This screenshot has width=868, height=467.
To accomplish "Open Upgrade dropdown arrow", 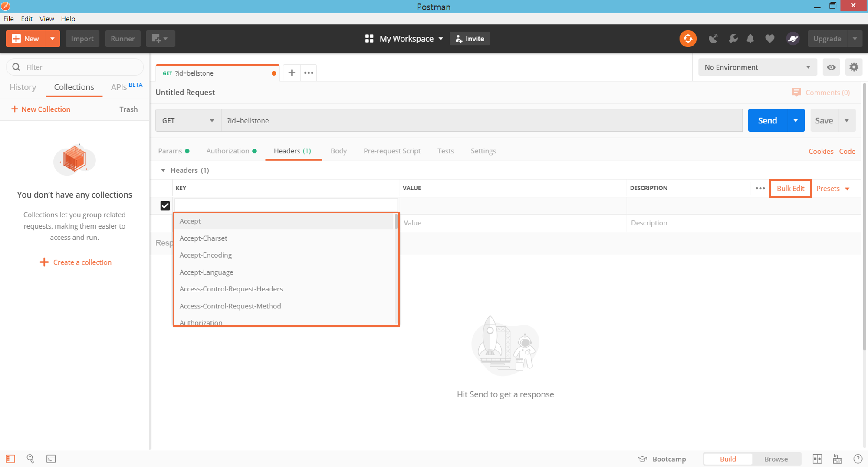I will pyautogui.click(x=855, y=39).
